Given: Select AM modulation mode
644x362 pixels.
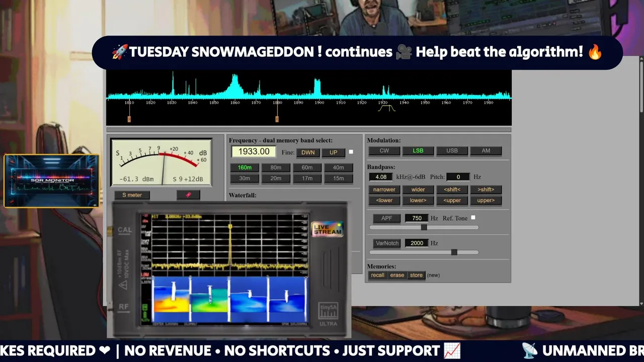Looking at the screenshot, I should click(486, 150).
